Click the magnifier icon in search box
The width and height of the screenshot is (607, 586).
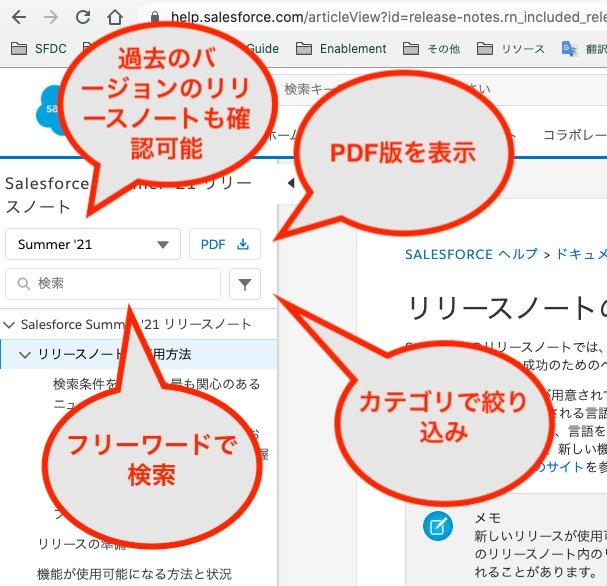coord(24,284)
